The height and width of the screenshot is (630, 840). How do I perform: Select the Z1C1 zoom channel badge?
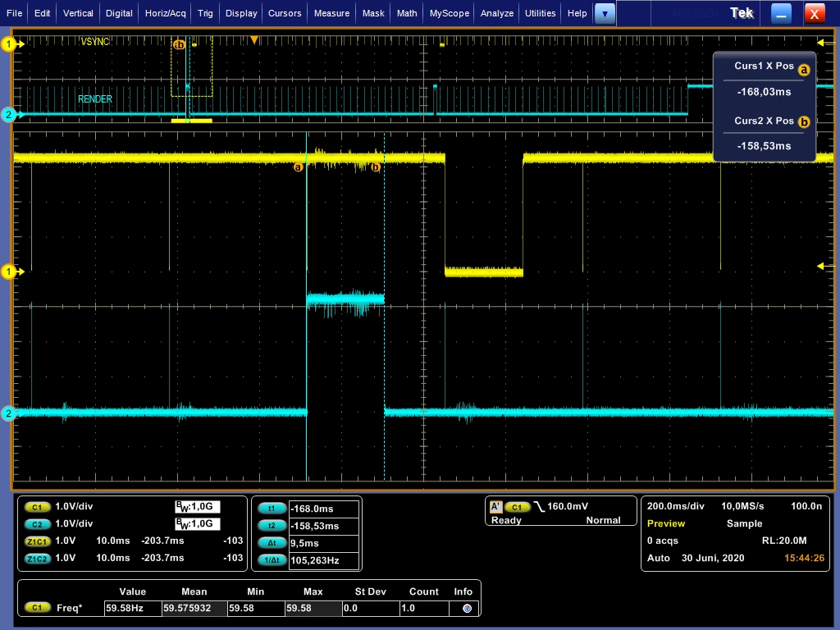(x=37, y=541)
